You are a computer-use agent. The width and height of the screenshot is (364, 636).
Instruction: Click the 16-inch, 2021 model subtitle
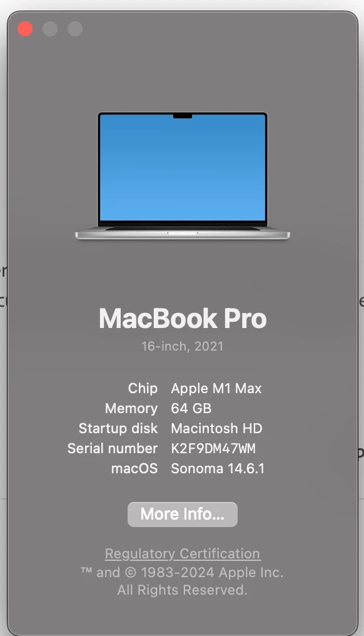coord(183,346)
